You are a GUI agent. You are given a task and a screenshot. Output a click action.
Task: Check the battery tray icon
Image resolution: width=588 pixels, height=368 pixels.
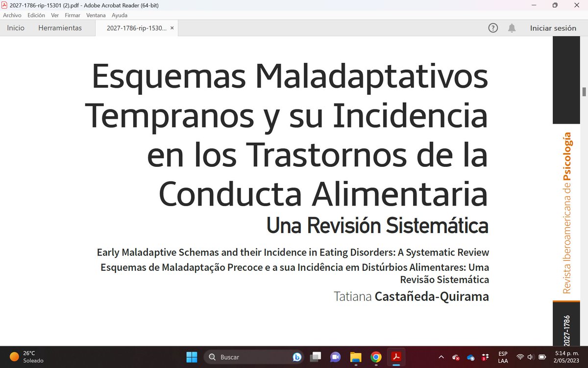[x=542, y=357]
